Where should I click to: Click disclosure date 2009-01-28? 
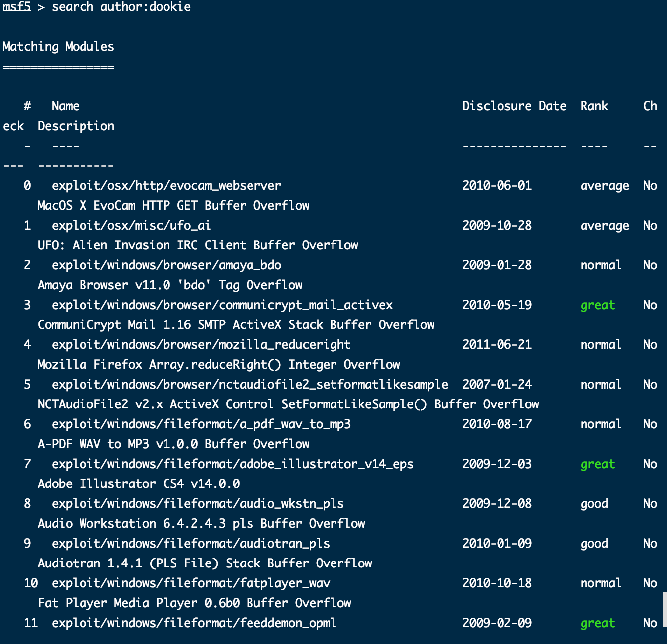pos(497,265)
